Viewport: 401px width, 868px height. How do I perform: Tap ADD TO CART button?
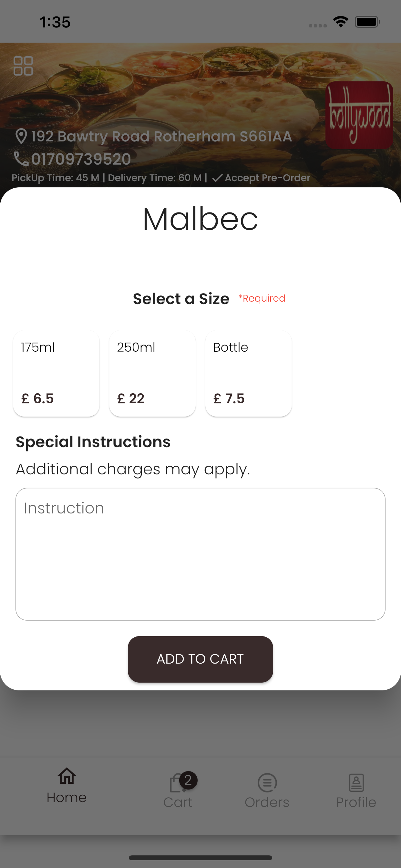(x=200, y=659)
